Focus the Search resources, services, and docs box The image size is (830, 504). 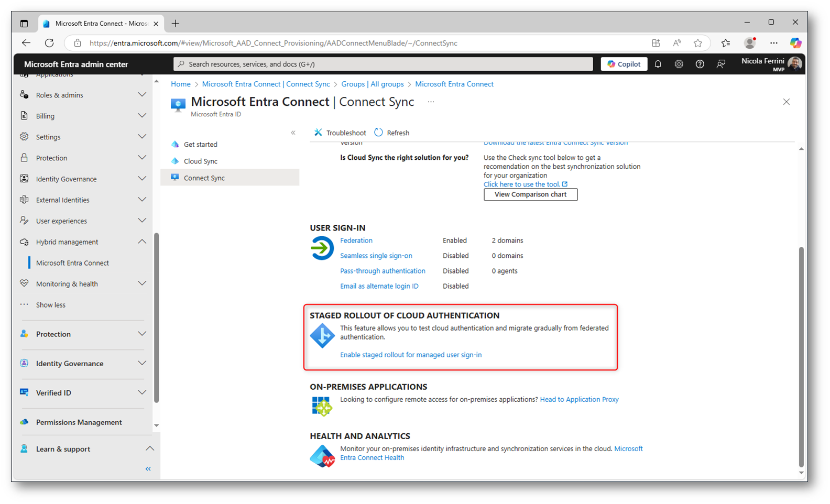(x=383, y=64)
